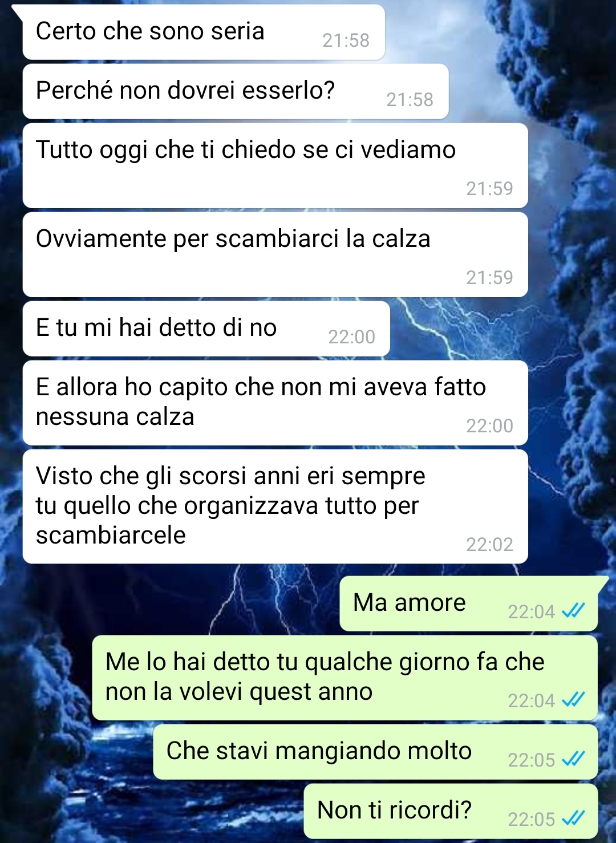Click blue double-check on "Non ti ricordi?"
This screenshot has width=616, height=843.
coord(573,819)
